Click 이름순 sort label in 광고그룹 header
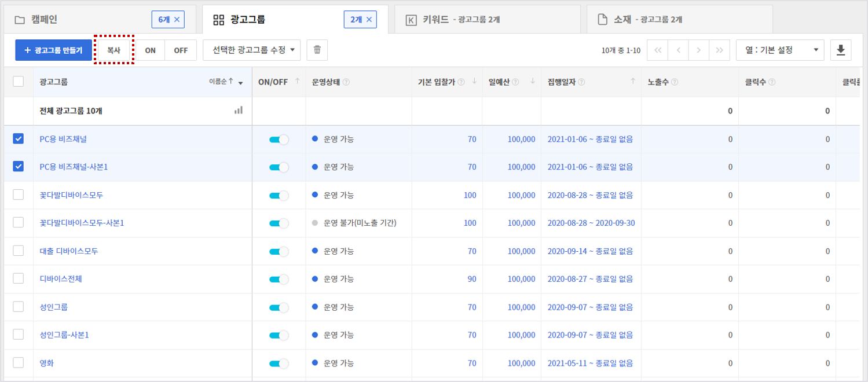 (x=218, y=82)
